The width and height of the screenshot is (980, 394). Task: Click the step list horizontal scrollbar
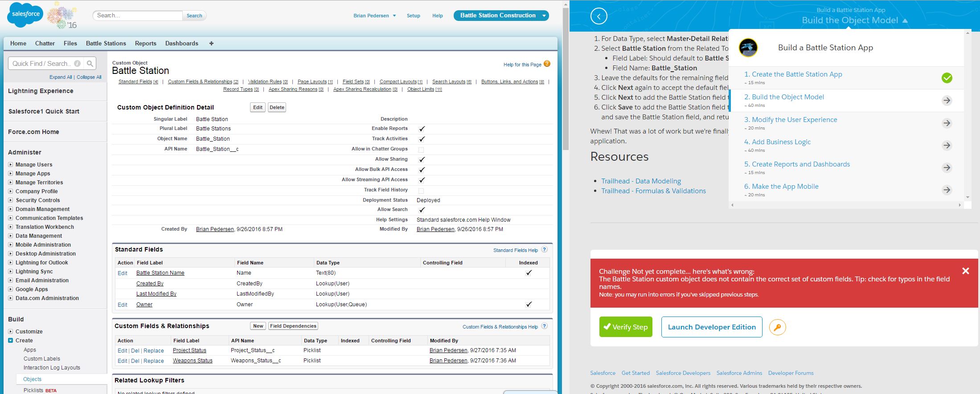pyautogui.click(x=846, y=205)
